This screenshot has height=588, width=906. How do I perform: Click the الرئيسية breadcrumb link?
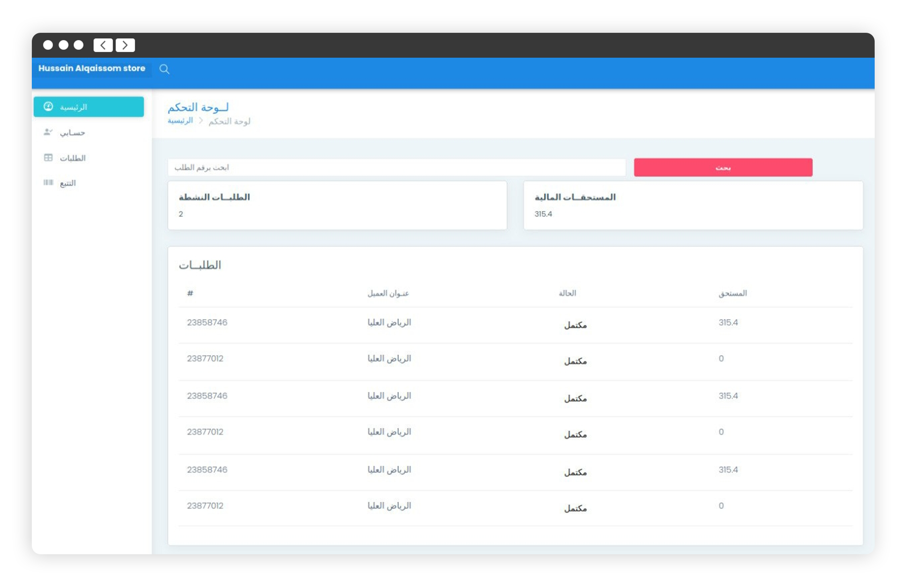tap(180, 121)
